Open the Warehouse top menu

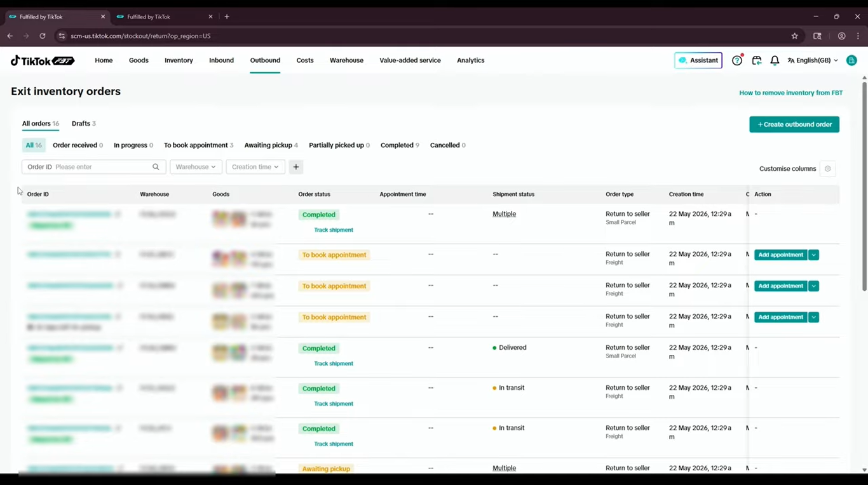tap(346, 60)
